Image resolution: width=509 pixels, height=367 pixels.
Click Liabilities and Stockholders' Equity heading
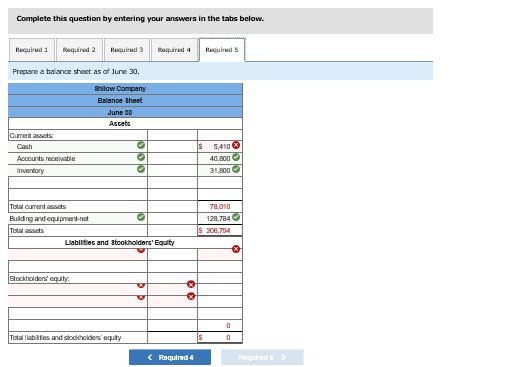(x=120, y=243)
